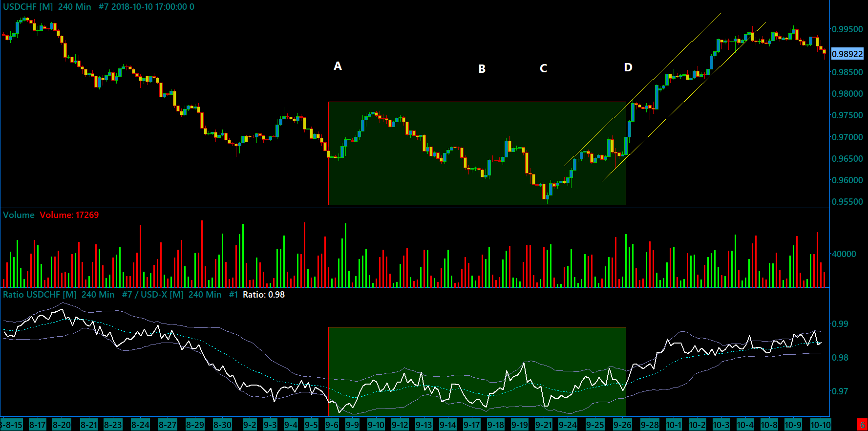Click the 2018-10-10 17:00:00 timestamp in header

click(x=149, y=7)
